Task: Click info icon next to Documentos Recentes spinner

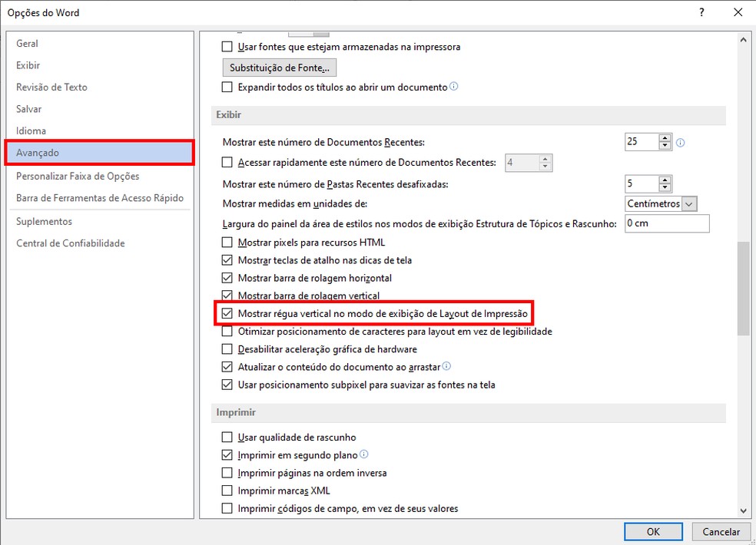Action: (x=680, y=143)
